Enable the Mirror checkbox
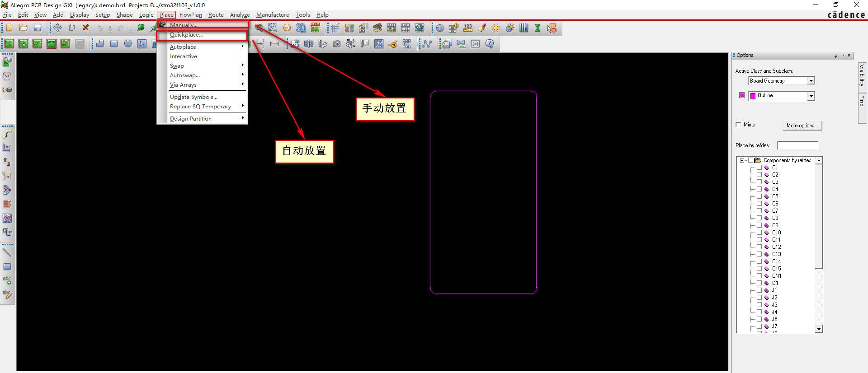Image resolution: width=868 pixels, height=373 pixels. point(739,125)
